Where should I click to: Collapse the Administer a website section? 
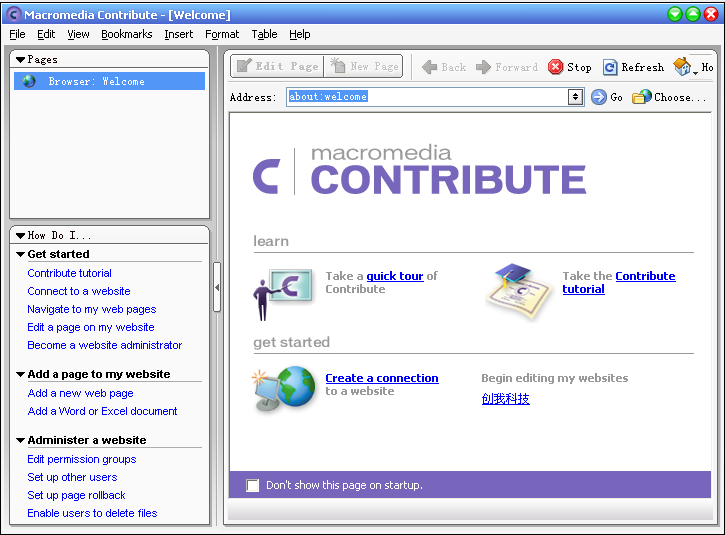(x=20, y=440)
